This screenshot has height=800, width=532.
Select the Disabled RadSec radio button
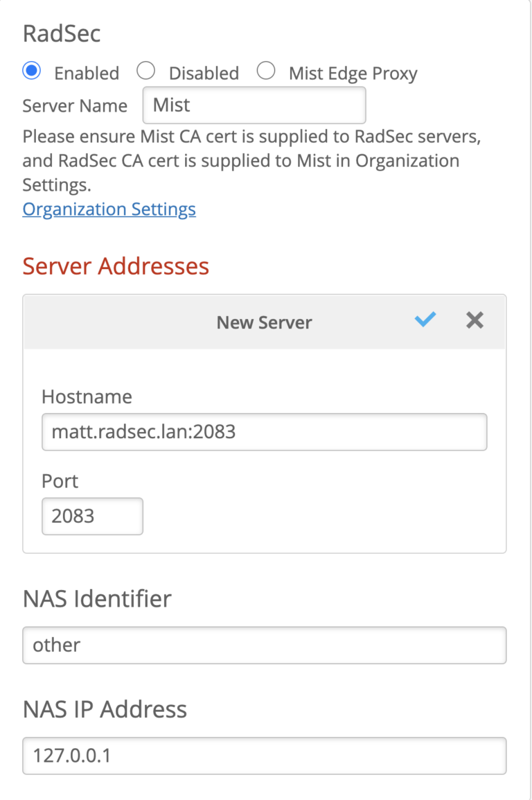(x=145, y=71)
